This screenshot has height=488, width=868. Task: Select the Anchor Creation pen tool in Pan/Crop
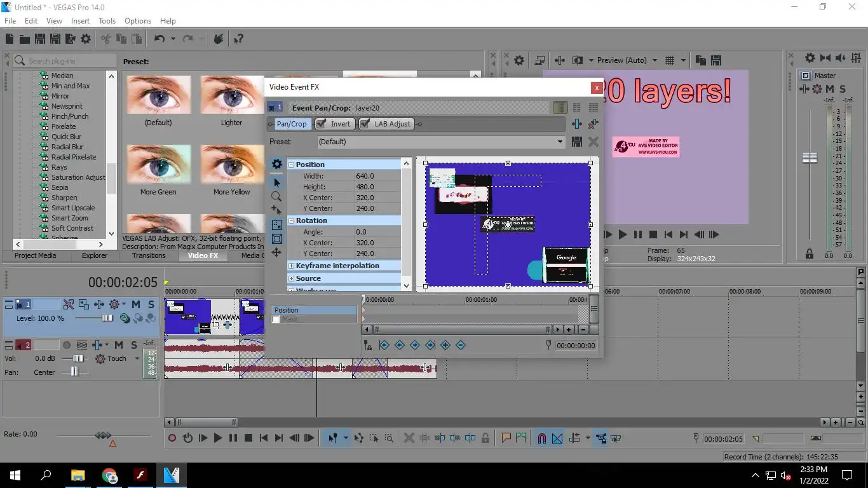[276, 210]
